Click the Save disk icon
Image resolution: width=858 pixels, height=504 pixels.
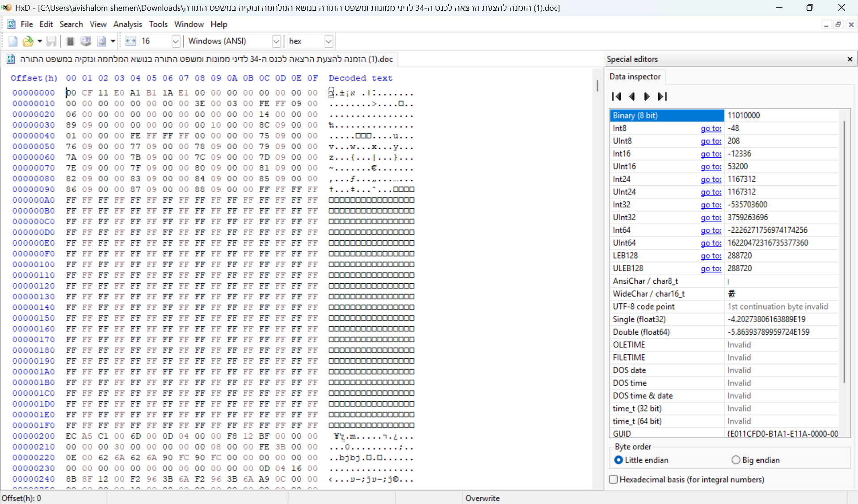tap(51, 41)
